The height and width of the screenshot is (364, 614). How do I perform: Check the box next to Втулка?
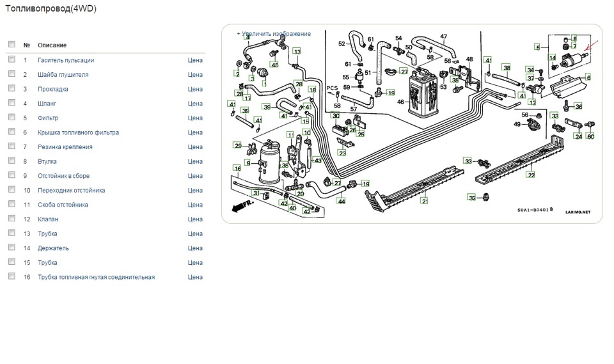click(12, 161)
